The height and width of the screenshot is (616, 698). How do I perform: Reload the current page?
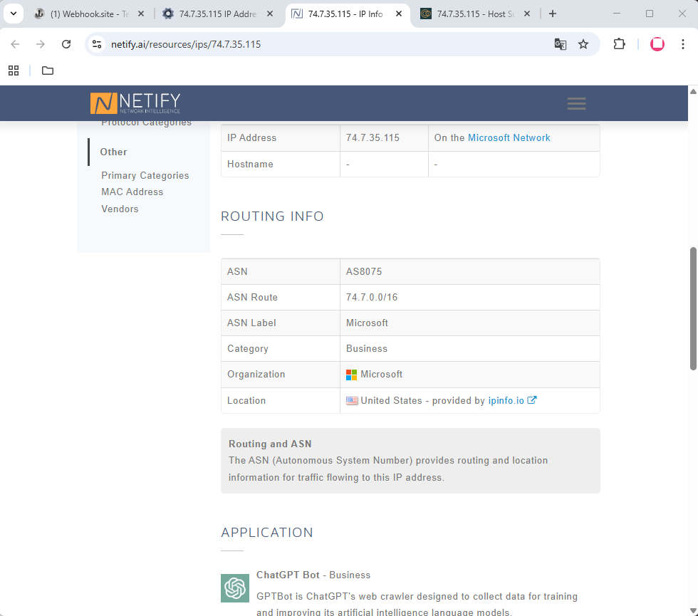[66, 44]
